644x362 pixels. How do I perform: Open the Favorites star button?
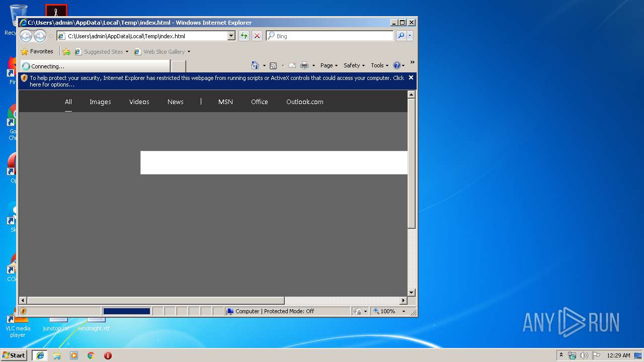tap(37, 51)
